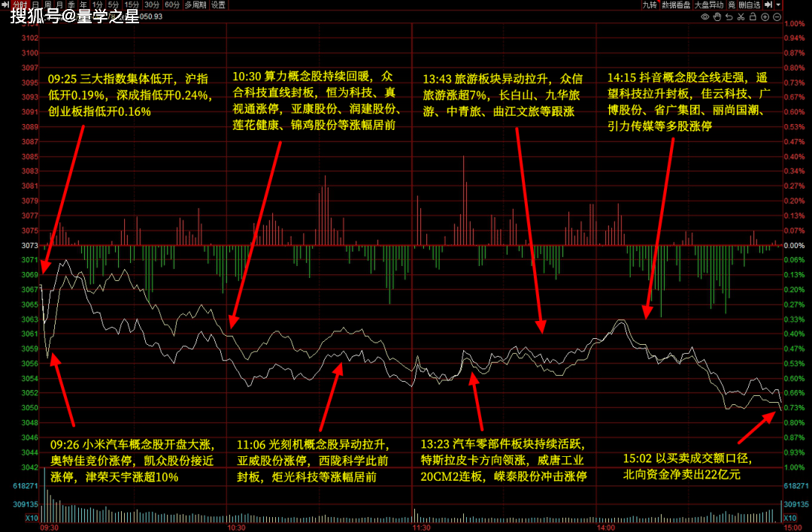Switch to the 分时 tab
The height and width of the screenshot is (532, 812).
coord(20,5)
